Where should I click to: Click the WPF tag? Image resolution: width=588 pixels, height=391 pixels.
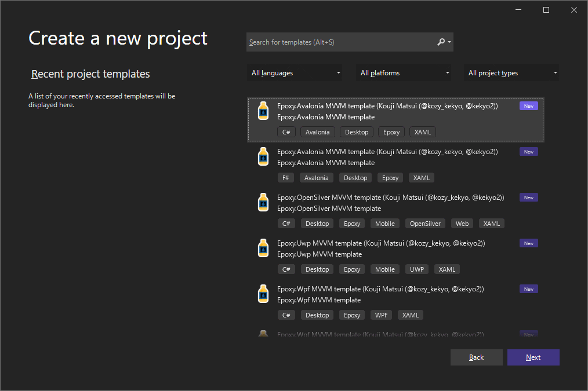pos(381,315)
